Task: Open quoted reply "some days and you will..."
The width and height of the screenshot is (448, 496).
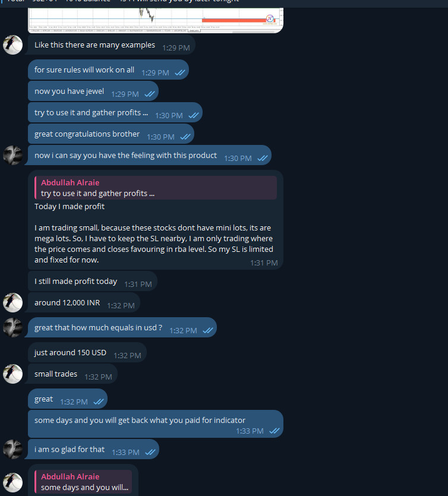Action: [x=83, y=482]
